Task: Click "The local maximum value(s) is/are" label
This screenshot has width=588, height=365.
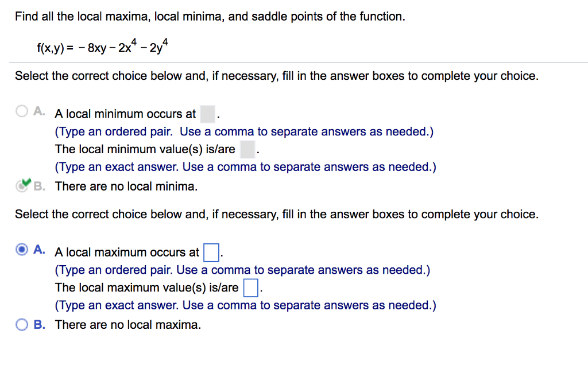Action: click(146, 288)
